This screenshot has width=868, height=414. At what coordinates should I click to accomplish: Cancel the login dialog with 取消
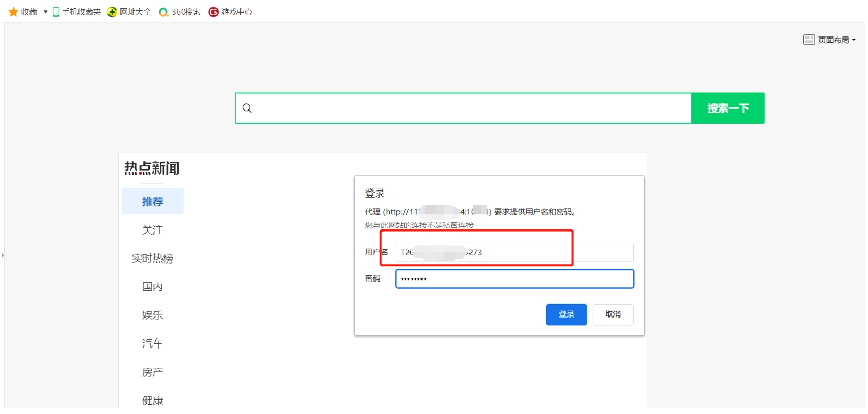612,314
